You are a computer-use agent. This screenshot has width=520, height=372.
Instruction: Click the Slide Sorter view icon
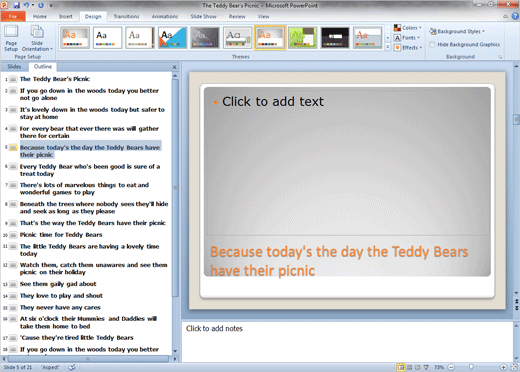tap(410, 367)
